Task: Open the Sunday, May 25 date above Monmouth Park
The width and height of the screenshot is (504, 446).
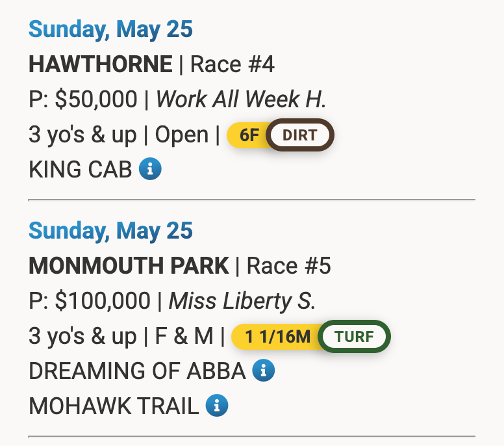Action: (111, 231)
